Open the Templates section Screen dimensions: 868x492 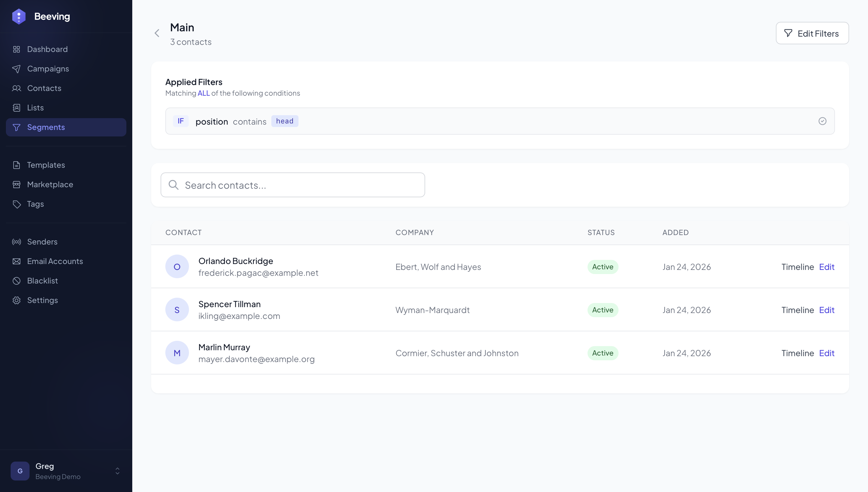tap(46, 165)
